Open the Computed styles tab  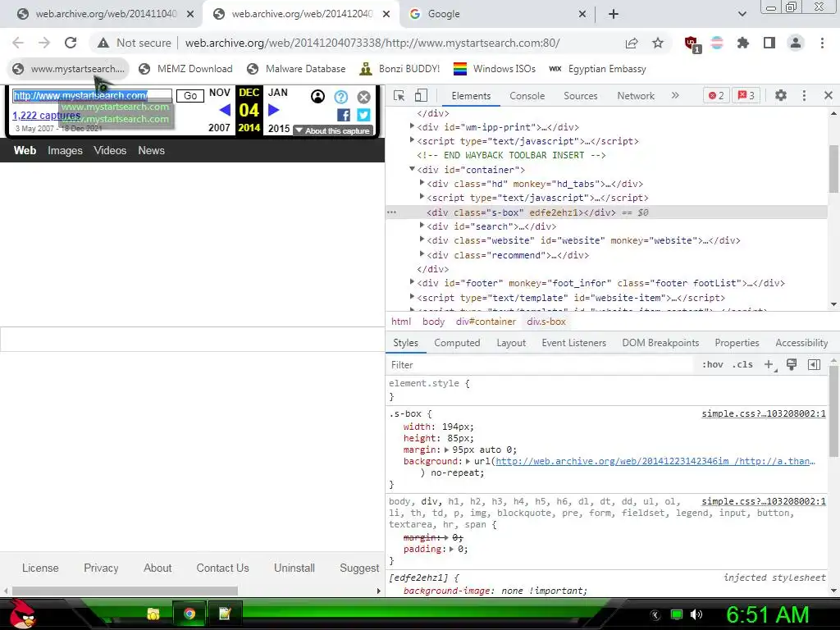pos(457,343)
